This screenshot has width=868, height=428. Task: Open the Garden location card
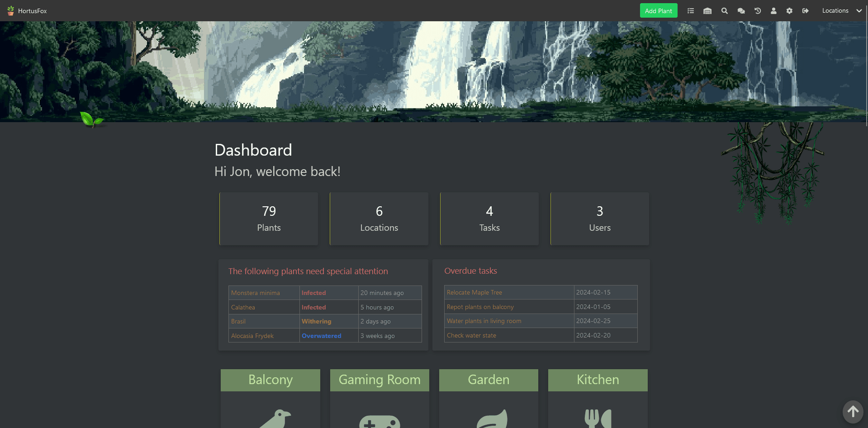pos(489,380)
